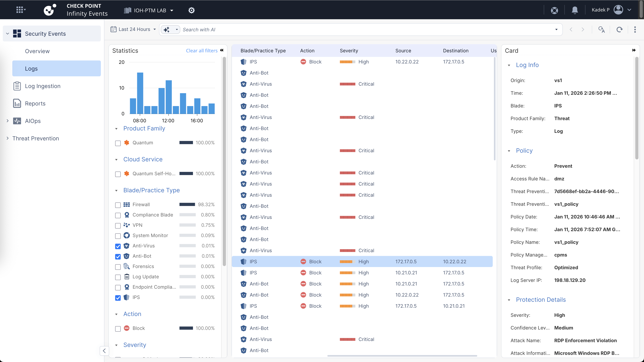This screenshot has height=362, width=644.
Task: Click the search language translate icon
Action: [x=602, y=30]
